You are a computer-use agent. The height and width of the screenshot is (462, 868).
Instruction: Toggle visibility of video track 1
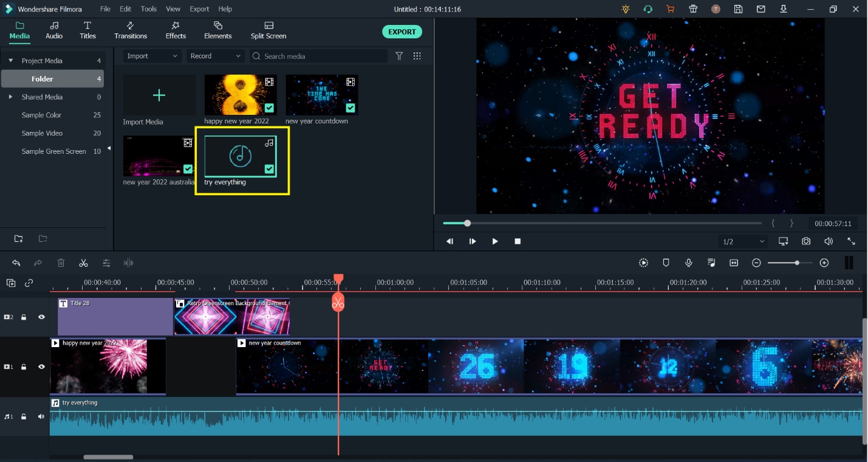[x=41, y=367]
